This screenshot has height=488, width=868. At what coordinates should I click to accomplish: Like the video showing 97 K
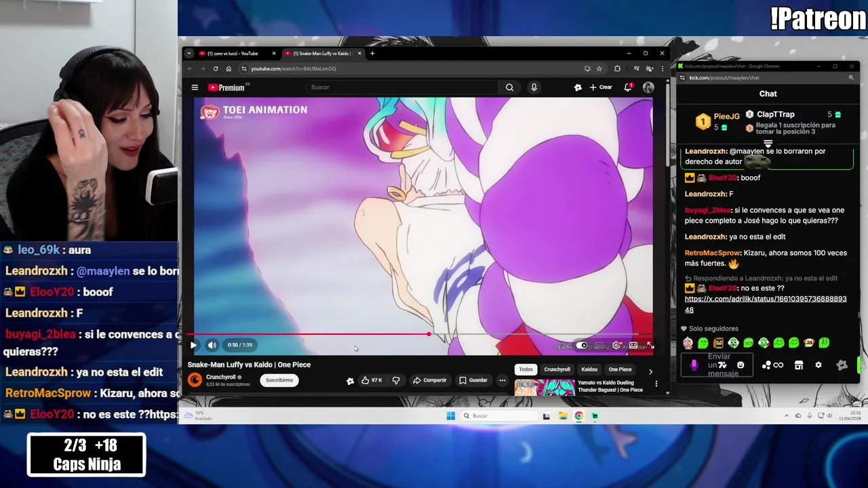[372, 380]
